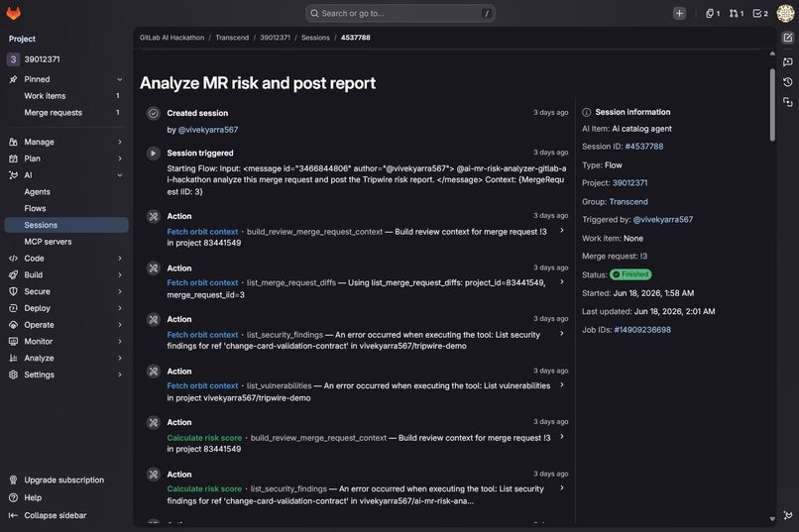Open the create new plus button

(x=679, y=14)
